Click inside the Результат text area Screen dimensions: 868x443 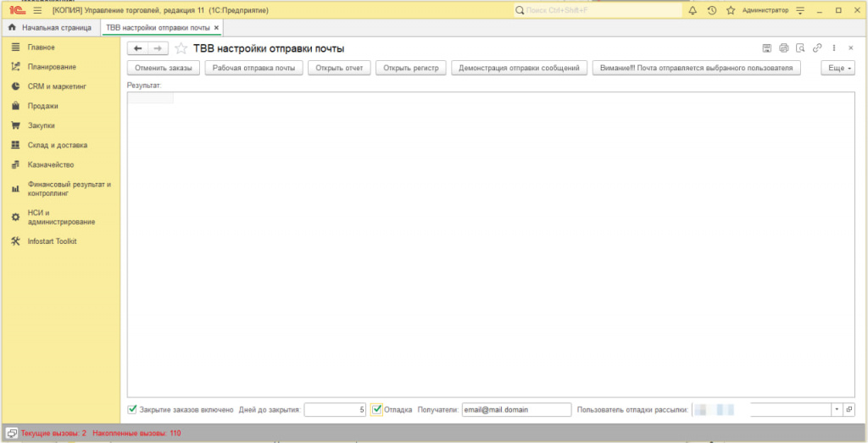491,245
